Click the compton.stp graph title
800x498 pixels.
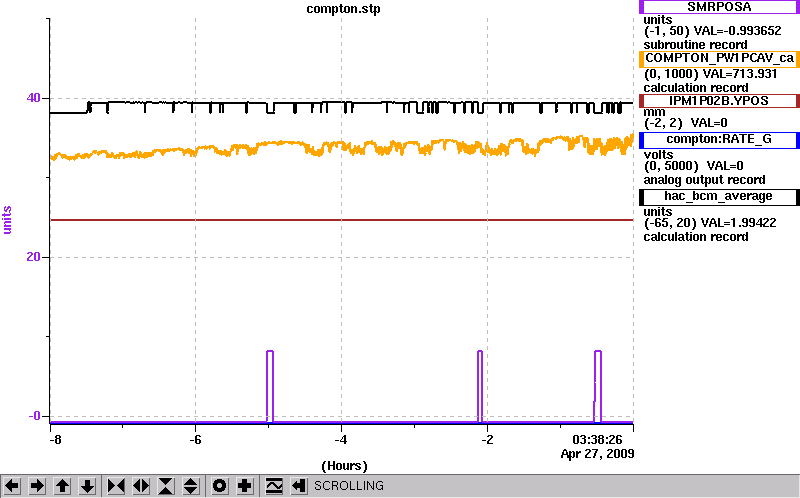[343, 9]
